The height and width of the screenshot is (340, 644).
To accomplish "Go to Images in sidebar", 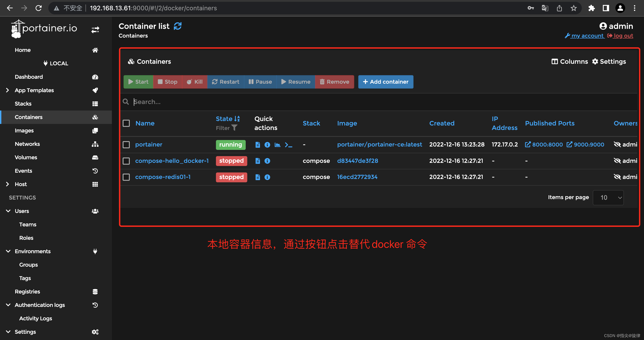I will 24,130.
